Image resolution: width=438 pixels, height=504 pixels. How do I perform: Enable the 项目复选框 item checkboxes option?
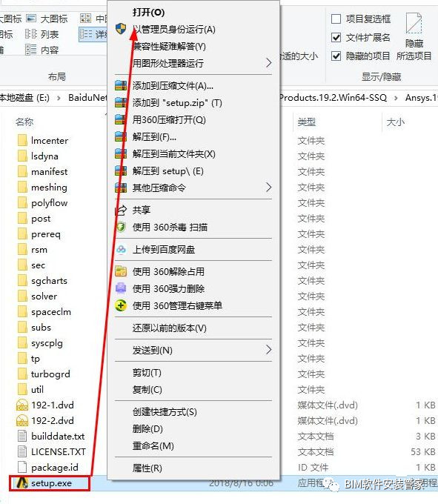[x=336, y=19]
